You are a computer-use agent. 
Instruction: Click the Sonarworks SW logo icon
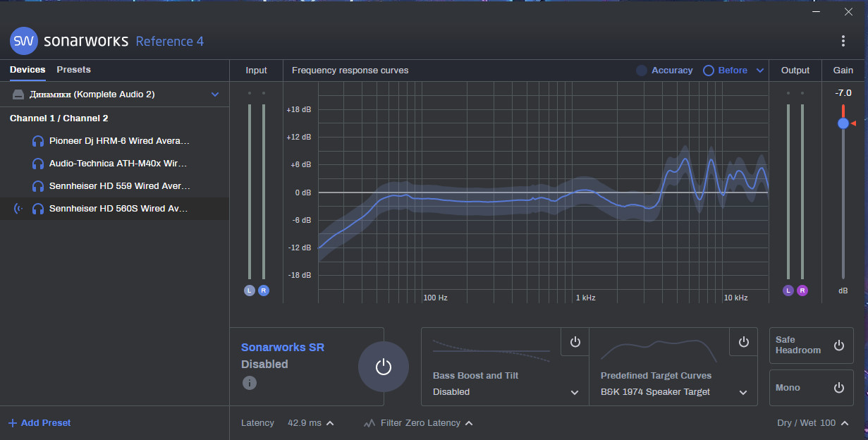(24, 41)
